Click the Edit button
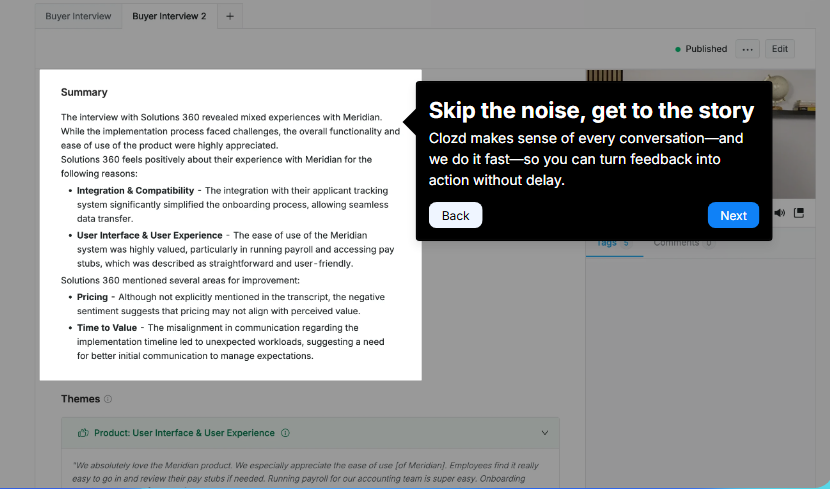 (x=780, y=49)
